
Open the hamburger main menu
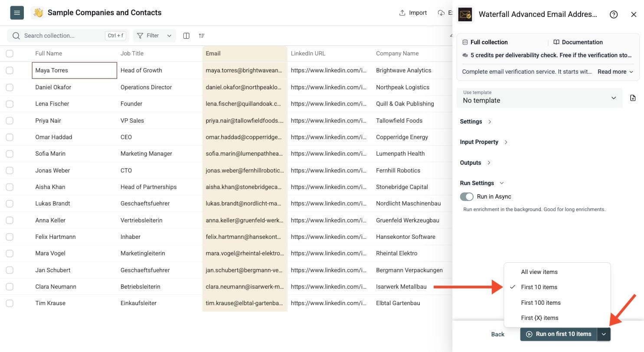pos(17,13)
